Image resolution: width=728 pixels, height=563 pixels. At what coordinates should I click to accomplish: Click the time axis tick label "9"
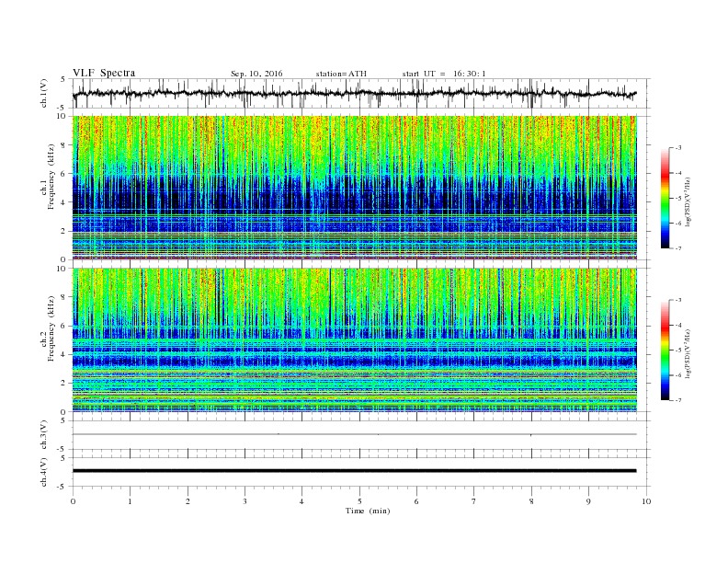588,501
